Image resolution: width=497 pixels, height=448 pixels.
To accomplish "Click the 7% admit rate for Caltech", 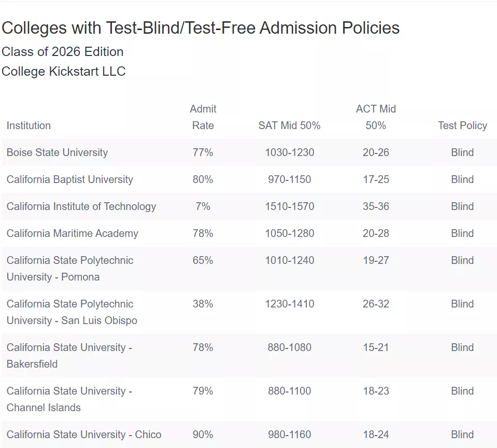I will click(x=203, y=206).
